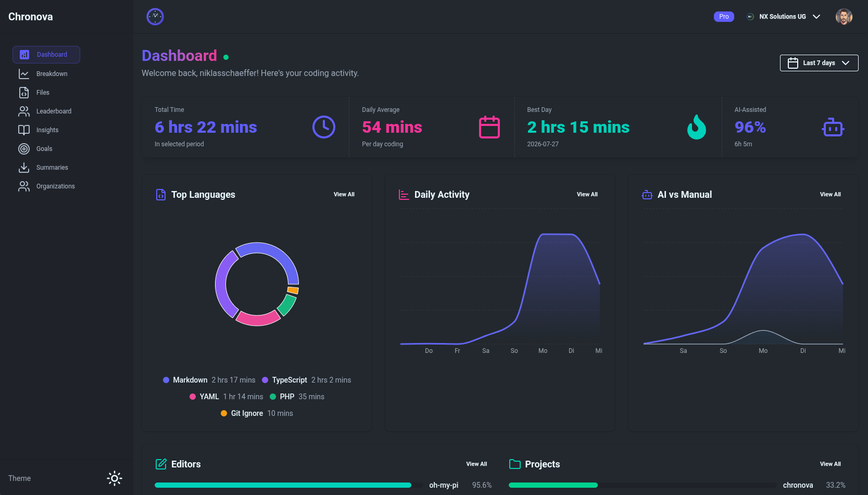Click the oh-my-pi editor progress bar
868x495 pixels.
289,485
